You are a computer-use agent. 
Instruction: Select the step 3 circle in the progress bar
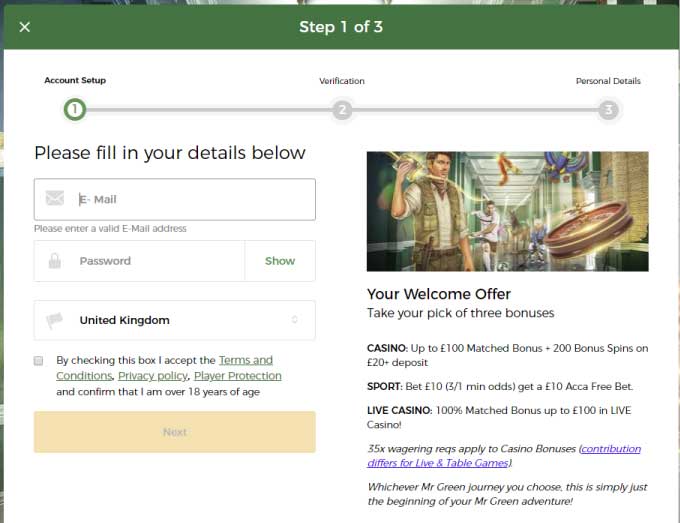608,110
